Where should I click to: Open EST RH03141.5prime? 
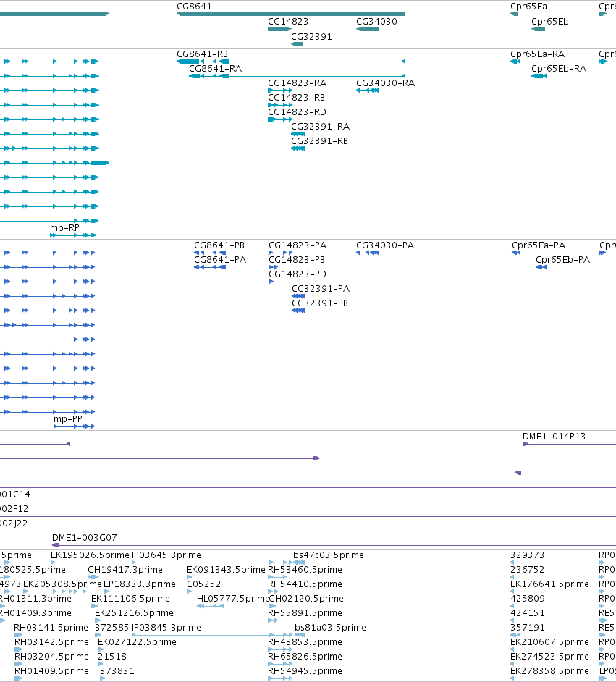pos(51,627)
